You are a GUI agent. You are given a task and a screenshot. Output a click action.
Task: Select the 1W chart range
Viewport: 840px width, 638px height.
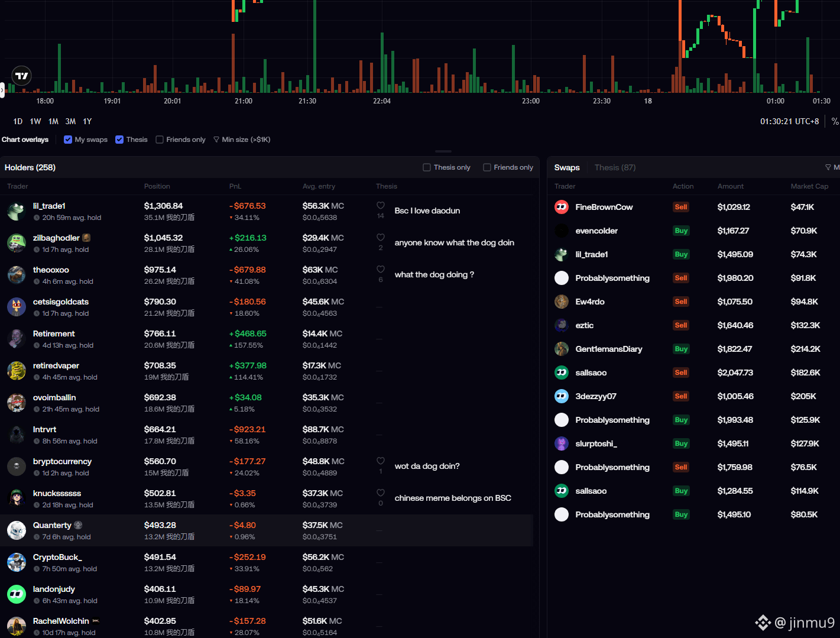[35, 121]
